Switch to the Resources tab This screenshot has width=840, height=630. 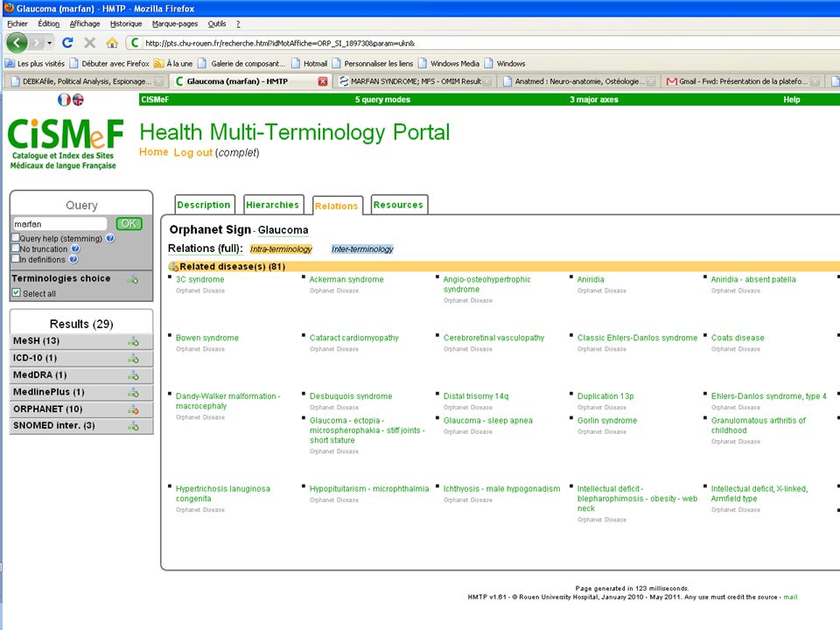(x=398, y=205)
